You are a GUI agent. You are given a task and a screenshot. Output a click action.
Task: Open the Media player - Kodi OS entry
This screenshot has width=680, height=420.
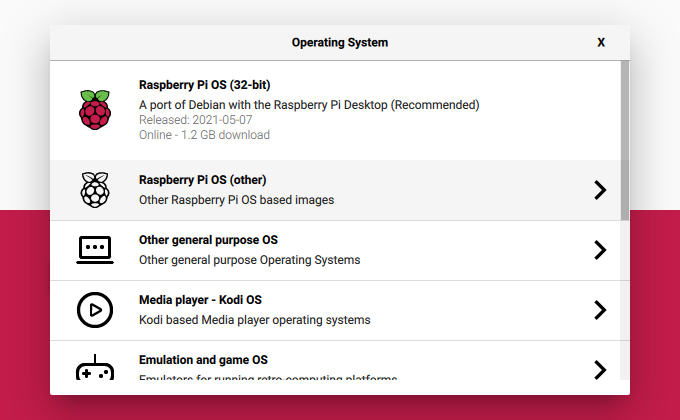coord(336,310)
